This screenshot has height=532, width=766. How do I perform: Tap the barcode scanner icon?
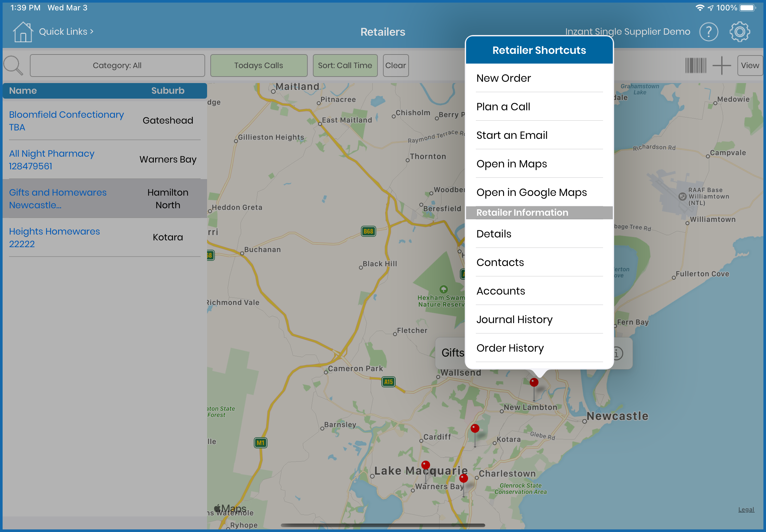(x=695, y=65)
